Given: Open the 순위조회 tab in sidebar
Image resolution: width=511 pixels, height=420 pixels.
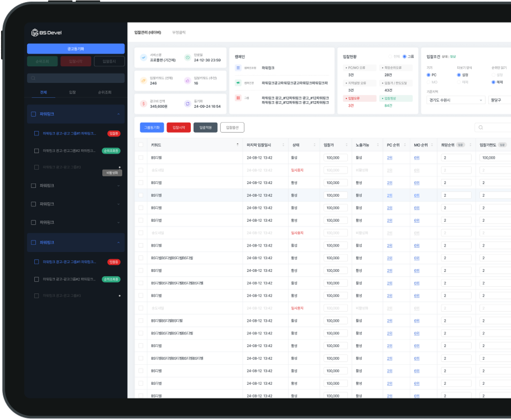Looking at the screenshot, I should tap(105, 92).
